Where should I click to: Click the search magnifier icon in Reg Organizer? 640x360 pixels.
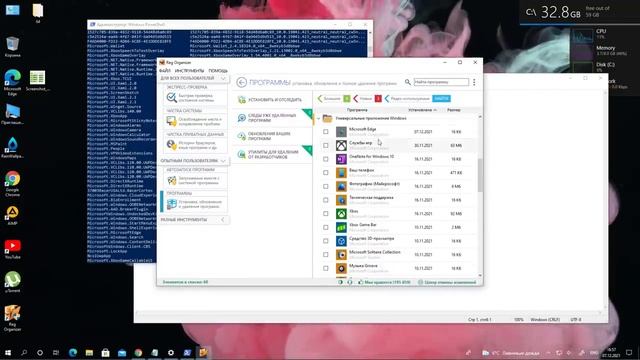407,82
